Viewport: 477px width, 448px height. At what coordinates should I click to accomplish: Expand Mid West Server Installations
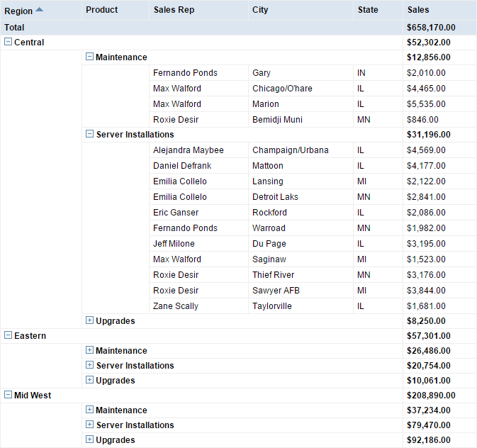(89, 425)
